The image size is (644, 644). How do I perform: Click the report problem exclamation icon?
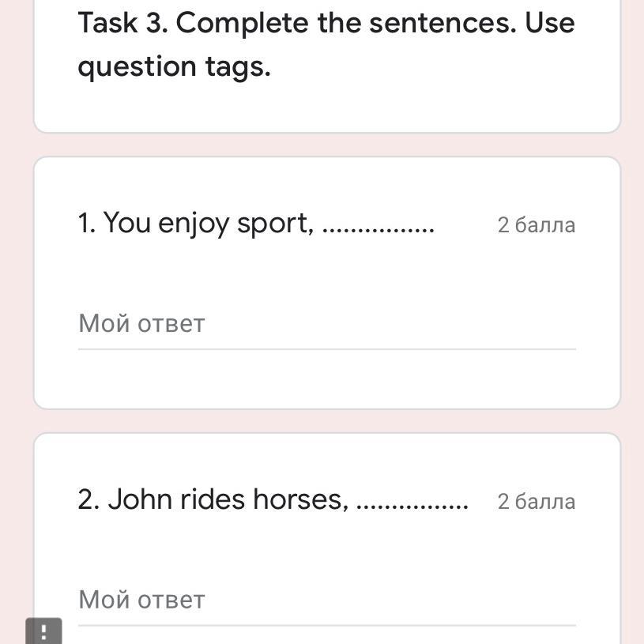44,631
